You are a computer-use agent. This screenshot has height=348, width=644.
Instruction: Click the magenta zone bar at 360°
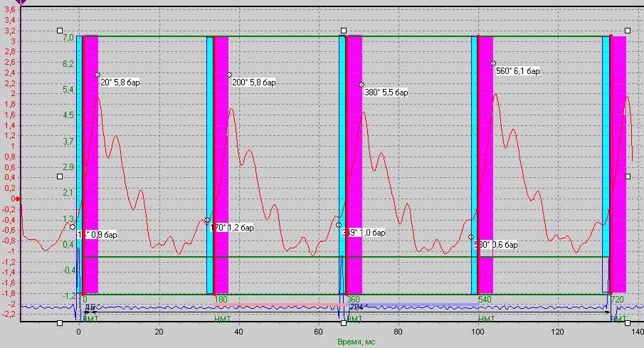tap(355, 165)
